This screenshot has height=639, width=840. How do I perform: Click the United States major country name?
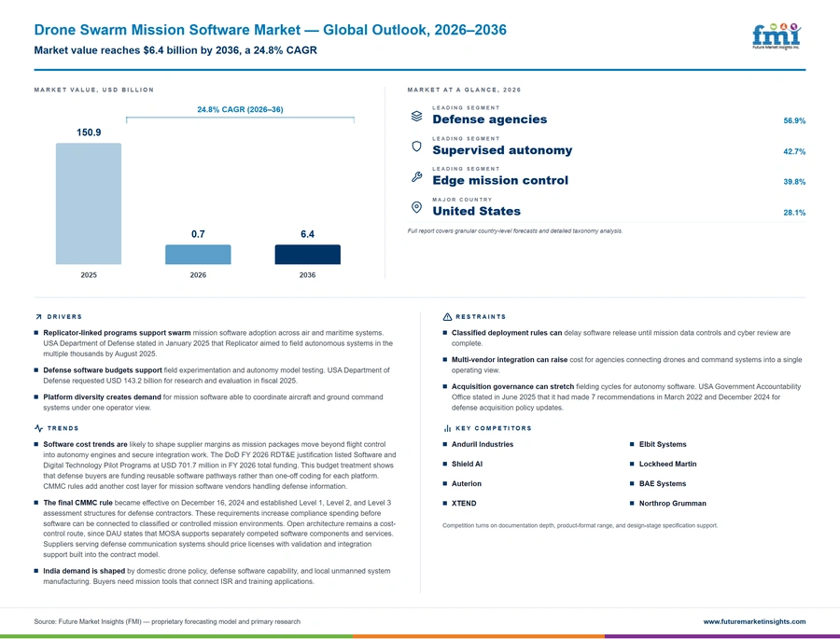coord(476,211)
